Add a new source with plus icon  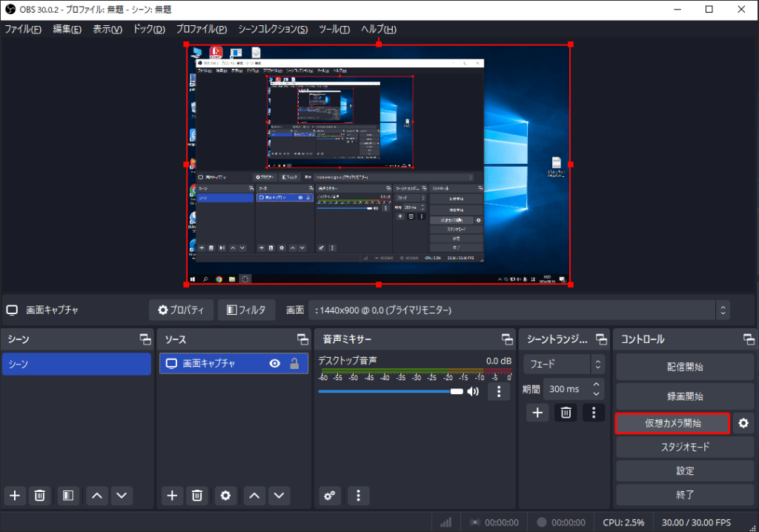[x=172, y=496]
